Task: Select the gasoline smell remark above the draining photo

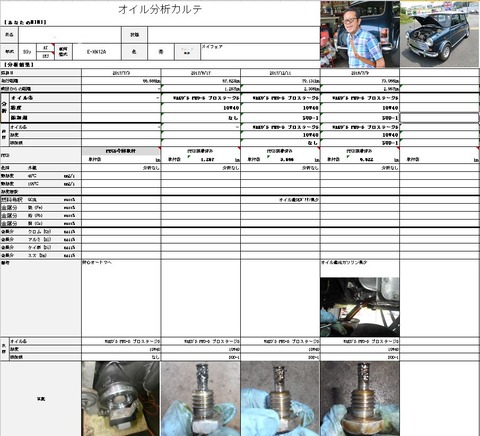Action: click(344, 263)
